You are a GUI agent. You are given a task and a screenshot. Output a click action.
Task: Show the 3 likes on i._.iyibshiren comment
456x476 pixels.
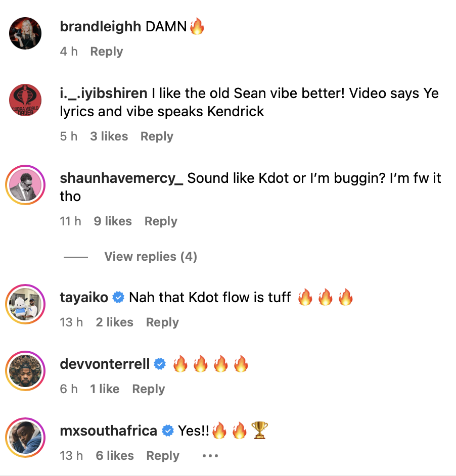point(109,136)
